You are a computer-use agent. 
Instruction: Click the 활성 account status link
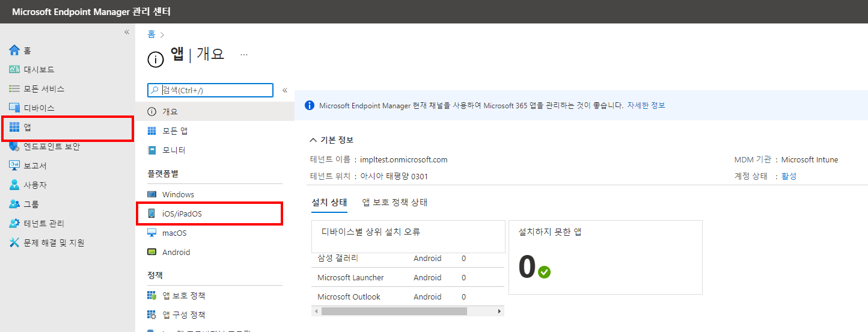click(x=789, y=176)
